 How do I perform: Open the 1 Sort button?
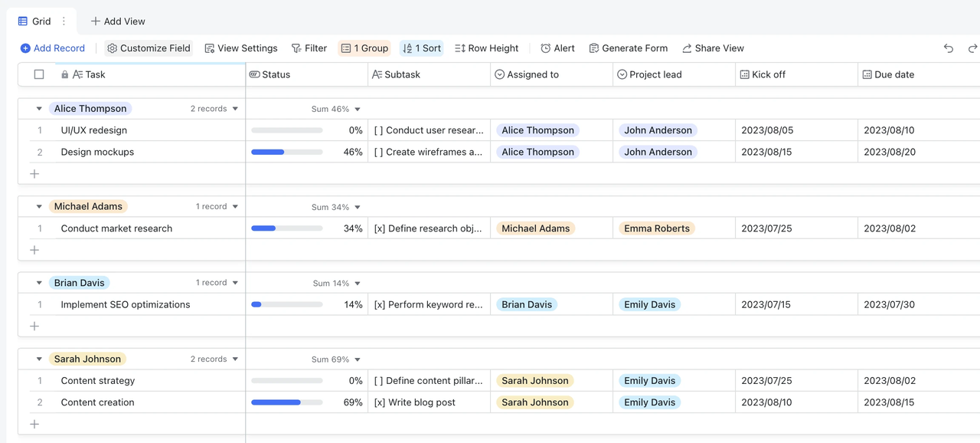coord(422,48)
